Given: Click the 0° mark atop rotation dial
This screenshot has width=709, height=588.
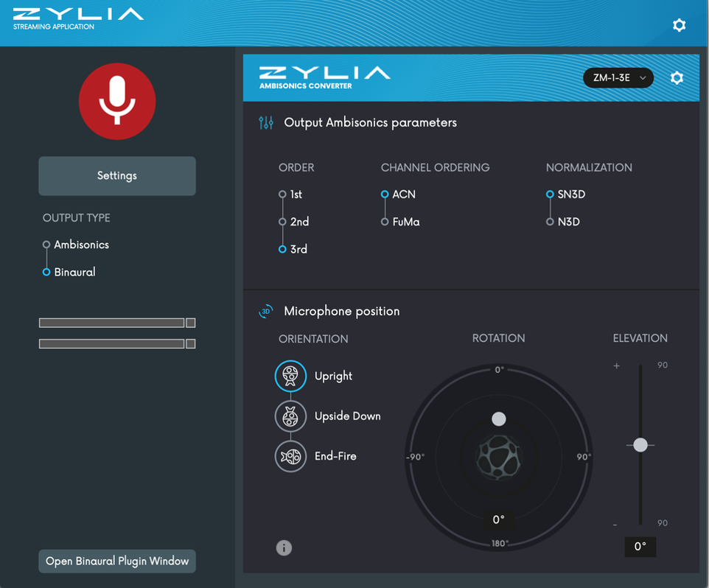Looking at the screenshot, I should pyautogui.click(x=499, y=370).
